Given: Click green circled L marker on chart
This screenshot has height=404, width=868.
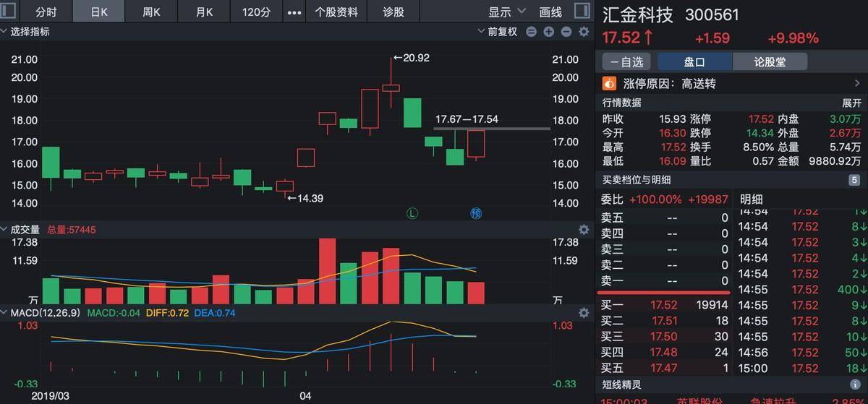Looking at the screenshot, I should point(412,212).
